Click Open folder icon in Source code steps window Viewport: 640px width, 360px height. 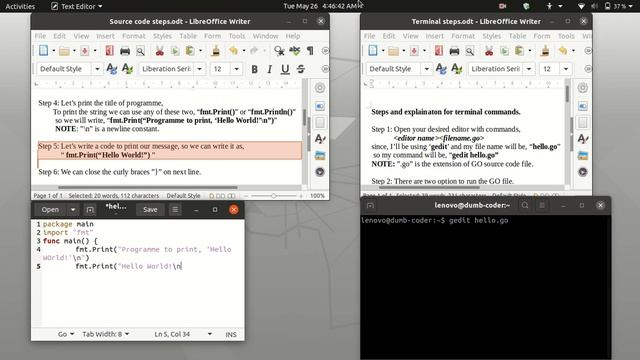click(x=64, y=51)
